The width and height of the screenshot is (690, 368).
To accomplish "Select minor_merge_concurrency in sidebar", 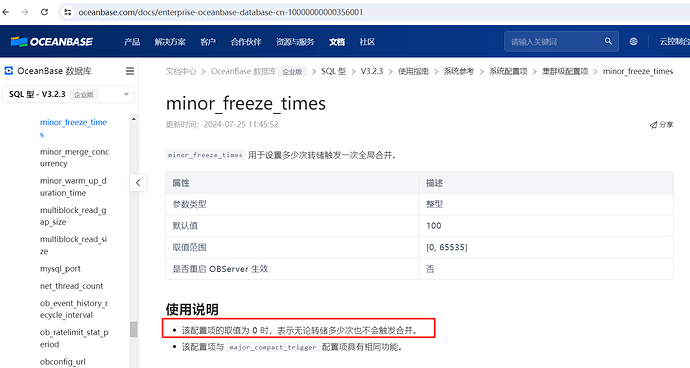I will [74, 157].
